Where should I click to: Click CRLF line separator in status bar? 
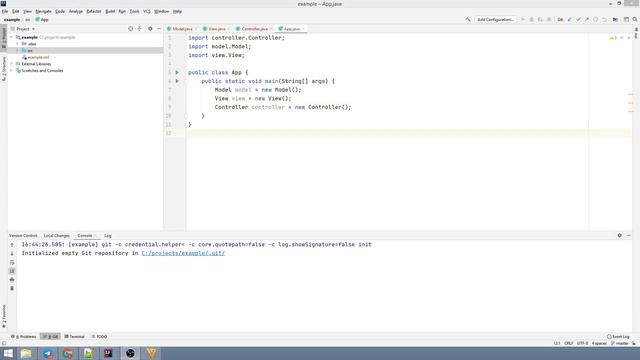(x=569, y=344)
